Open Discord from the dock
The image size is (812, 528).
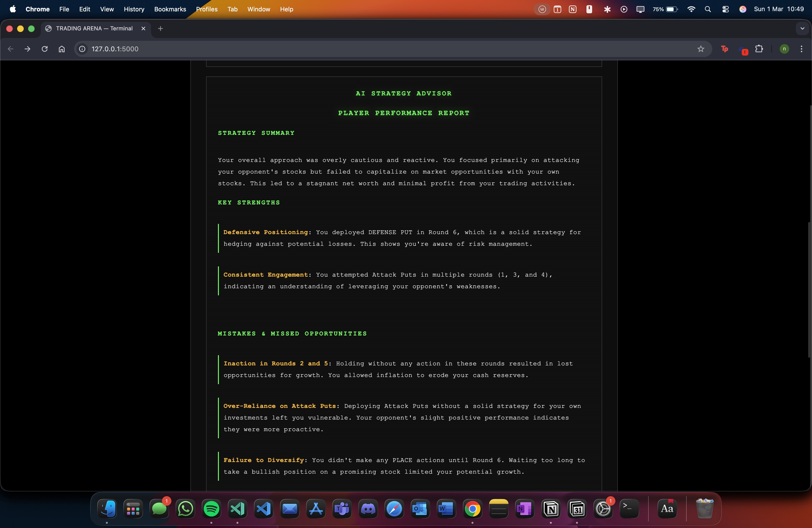[x=368, y=509]
